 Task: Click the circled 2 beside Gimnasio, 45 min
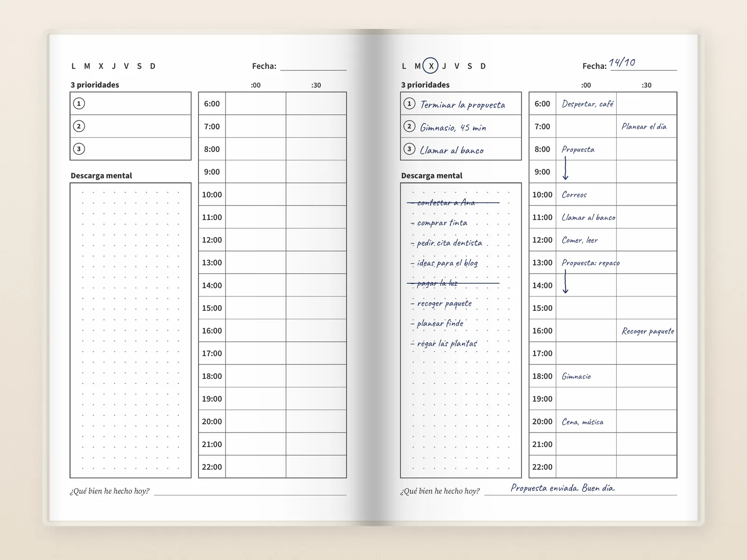(x=409, y=126)
